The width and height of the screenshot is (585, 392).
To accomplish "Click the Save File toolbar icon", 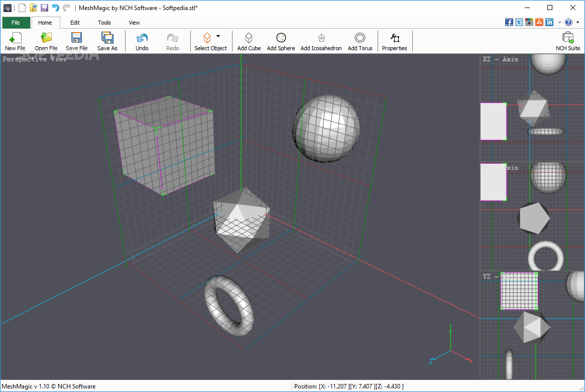I will 76,41.
